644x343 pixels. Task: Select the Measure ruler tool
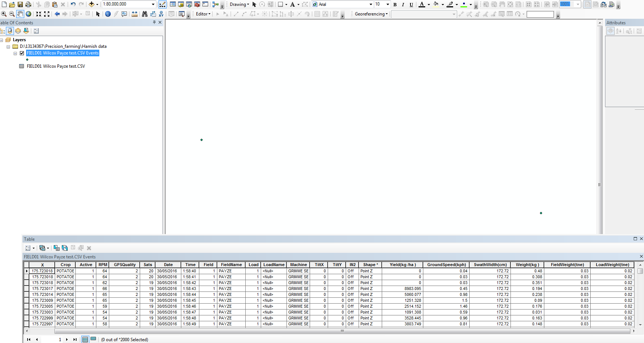pyautogui.click(x=135, y=14)
